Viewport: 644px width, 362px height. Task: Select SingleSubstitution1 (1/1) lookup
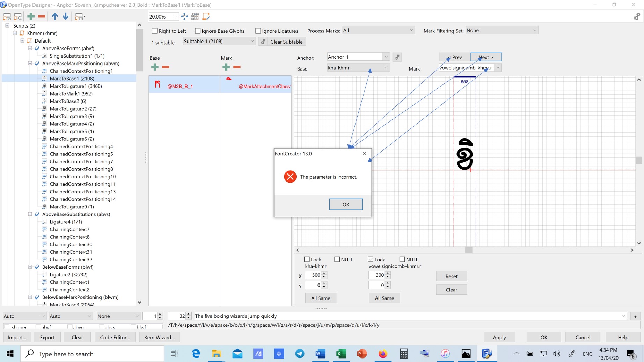77,56
